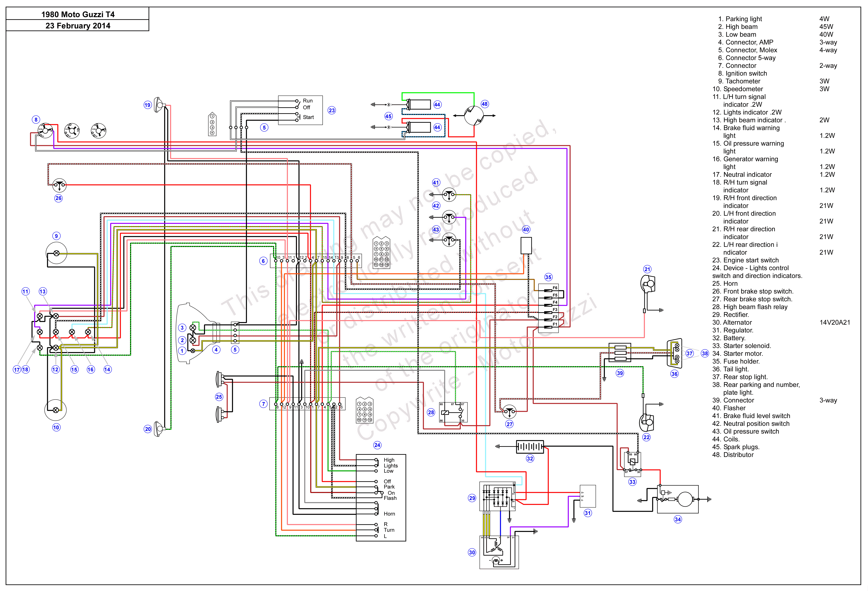Select the rear brake stop switch symbol 27

[509, 411]
